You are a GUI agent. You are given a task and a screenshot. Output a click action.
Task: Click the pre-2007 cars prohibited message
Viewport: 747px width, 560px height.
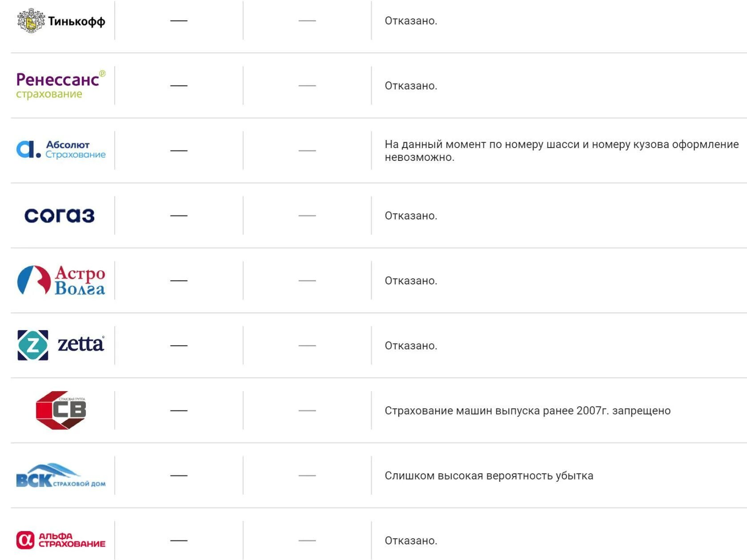pos(527,411)
